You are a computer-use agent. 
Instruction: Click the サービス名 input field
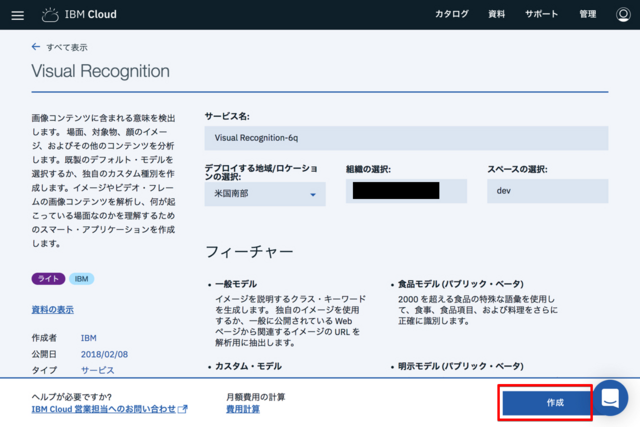tap(406, 138)
